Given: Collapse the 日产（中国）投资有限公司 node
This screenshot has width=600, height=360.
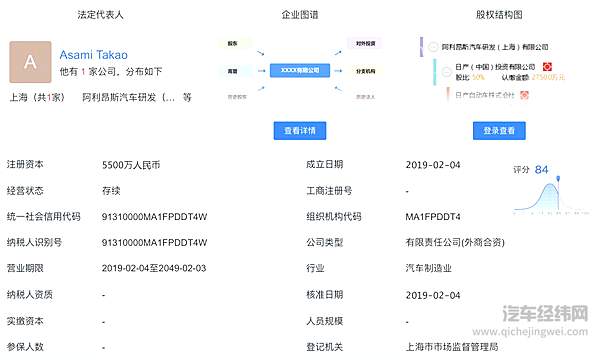Looking at the screenshot, I should coord(446,71).
